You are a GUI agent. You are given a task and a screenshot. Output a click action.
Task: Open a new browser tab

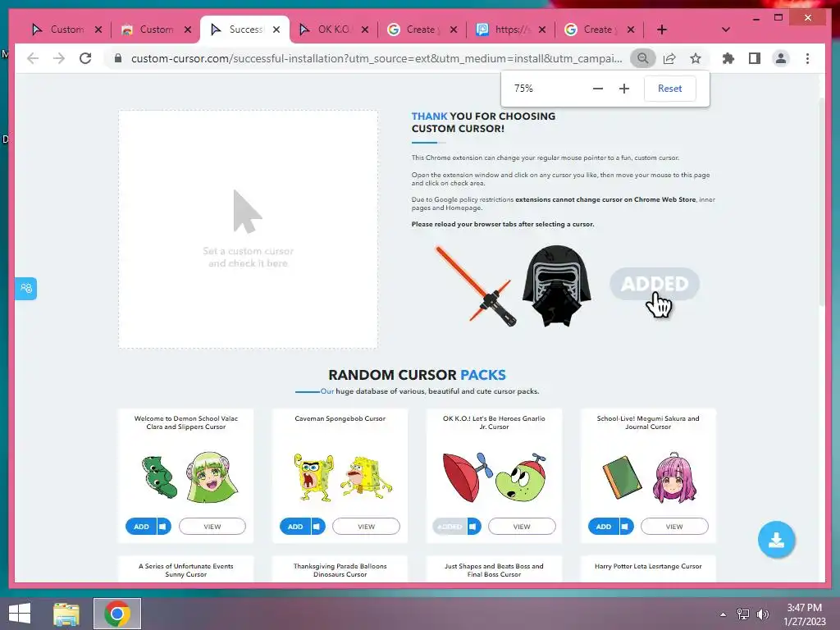(x=662, y=30)
